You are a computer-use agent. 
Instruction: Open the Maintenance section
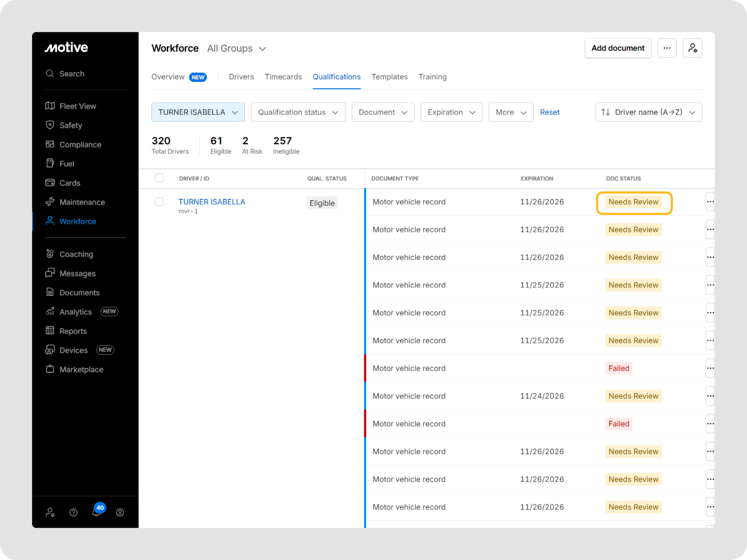point(82,202)
